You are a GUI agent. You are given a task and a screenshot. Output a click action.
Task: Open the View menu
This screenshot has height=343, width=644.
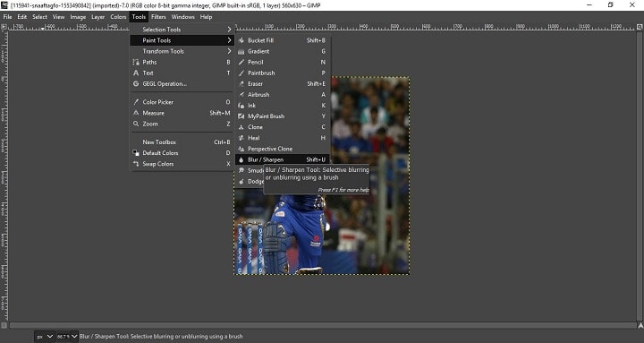(58, 17)
